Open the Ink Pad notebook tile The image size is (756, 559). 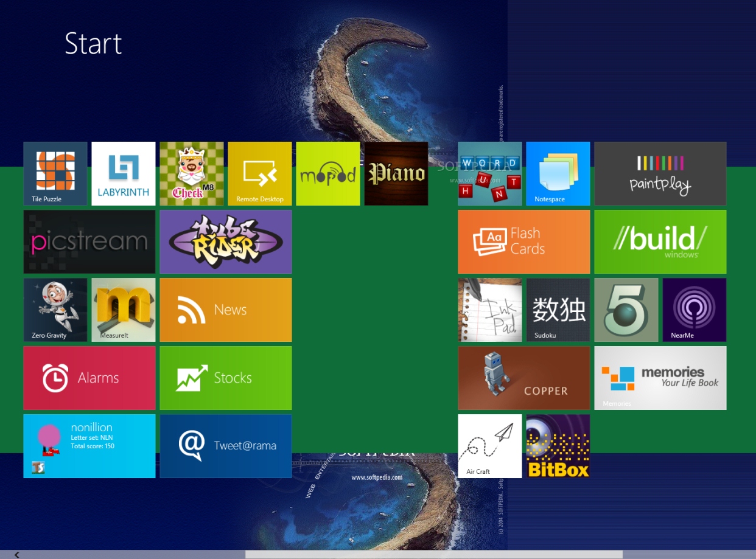coord(490,310)
